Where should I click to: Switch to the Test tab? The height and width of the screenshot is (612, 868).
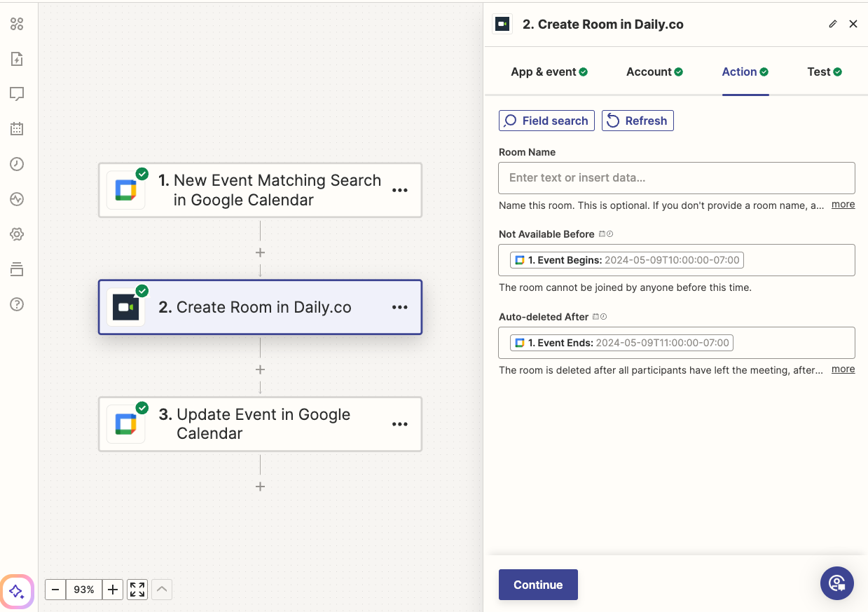point(825,72)
